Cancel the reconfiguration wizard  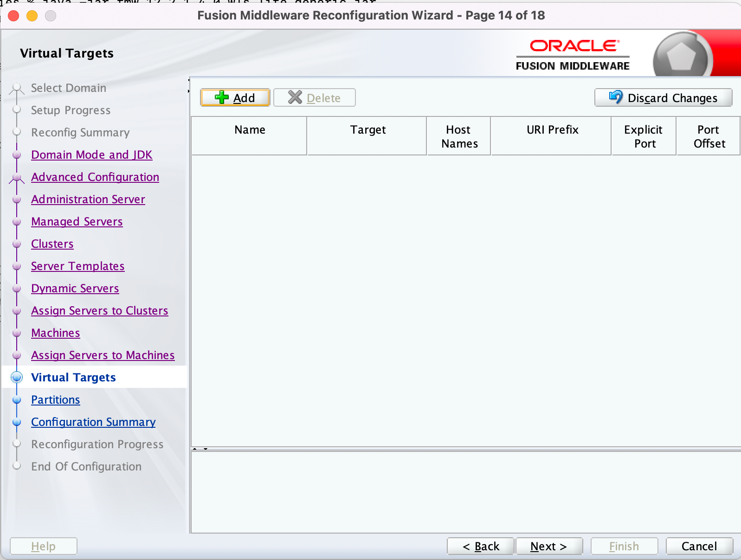pyautogui.click(x=699, y=546)
